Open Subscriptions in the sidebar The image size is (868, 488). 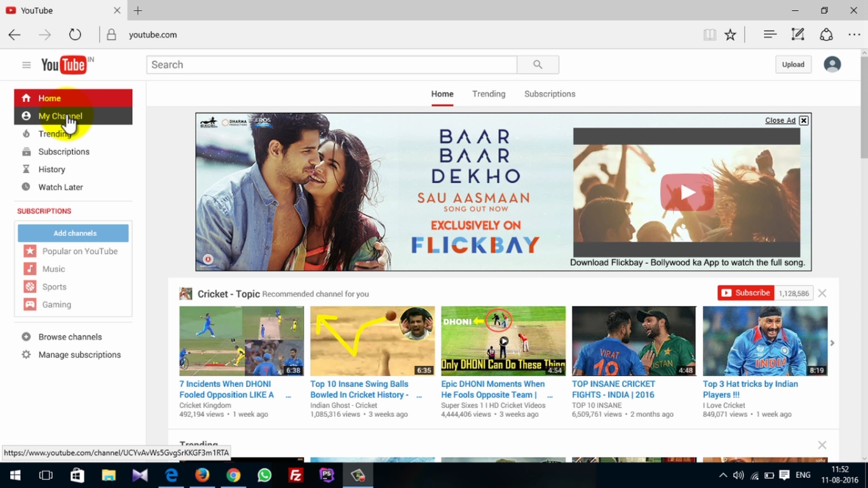point(73,151)
